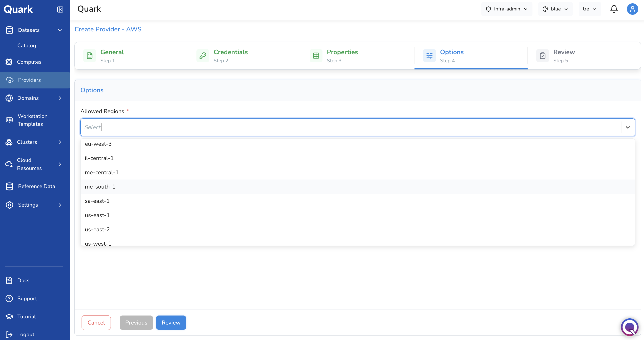Go to the General step tab
Image resolution: width=644 pixels, height=340 pixels.
(131, 56)
